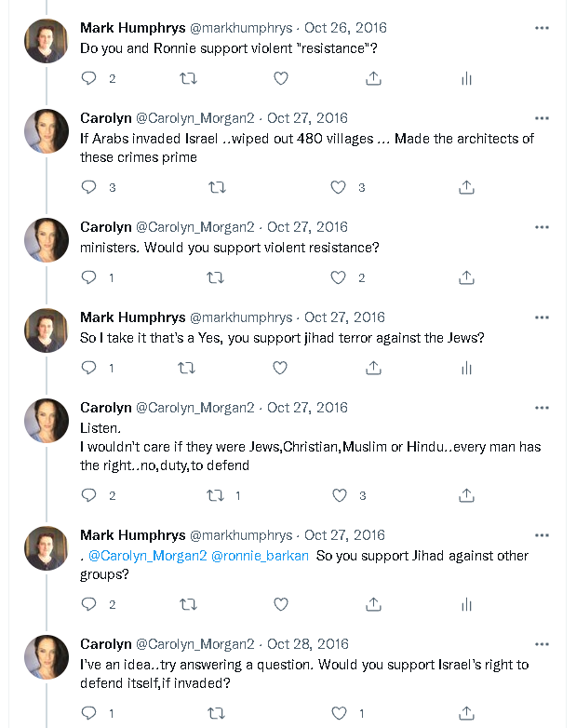Retweet Carolyn's "480 villages" tweet
This screenshot has height=728, width=576.
coord(217,187)
